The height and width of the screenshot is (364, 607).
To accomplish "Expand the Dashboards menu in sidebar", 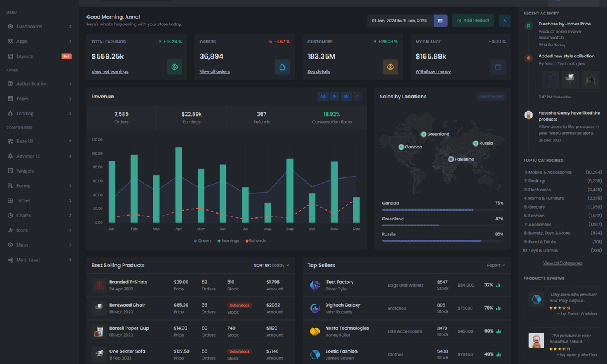I will tap(39, 27).
